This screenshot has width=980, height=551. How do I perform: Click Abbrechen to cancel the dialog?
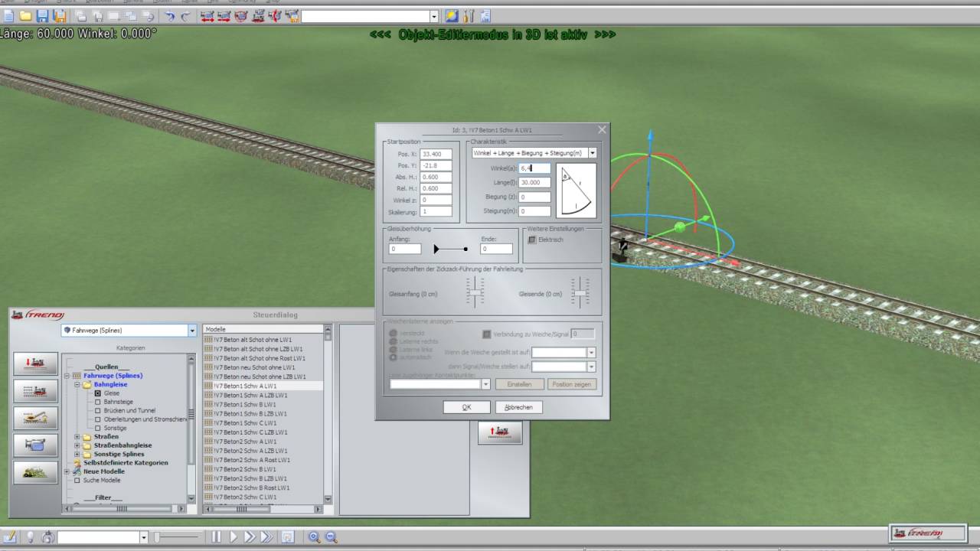tap(518, 407)
